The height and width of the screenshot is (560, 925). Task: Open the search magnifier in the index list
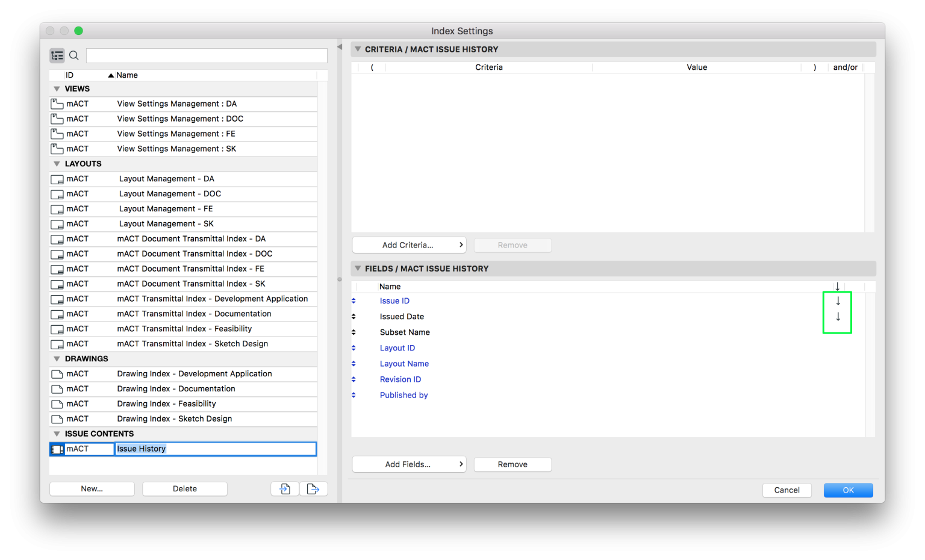tap(73, 55)
